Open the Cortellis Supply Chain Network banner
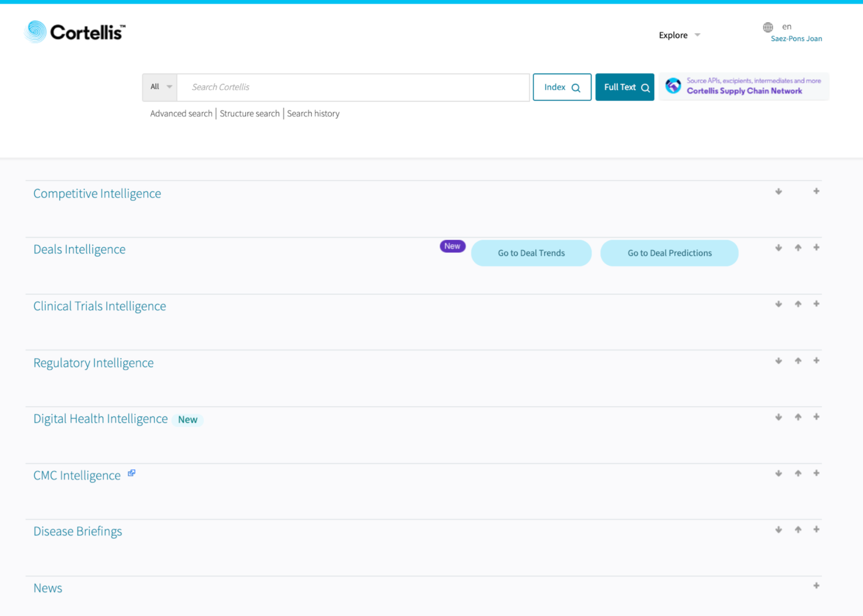The image size is (863, 616). (x=744, y=86)
